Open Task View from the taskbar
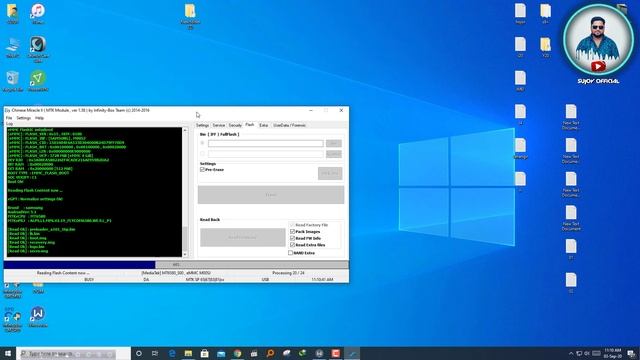Screen dimensions: 640x360 (x=155, y=353)
